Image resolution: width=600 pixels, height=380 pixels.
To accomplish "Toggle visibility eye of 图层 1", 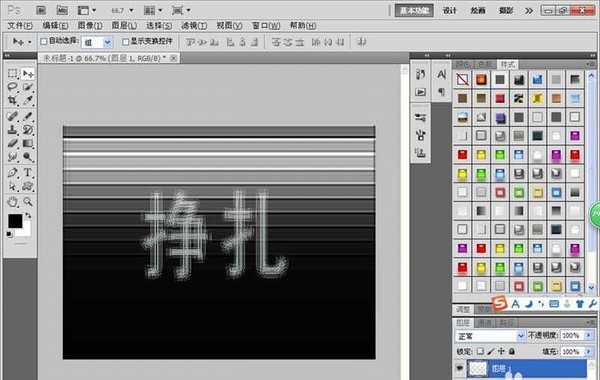I will click(460, 369).
